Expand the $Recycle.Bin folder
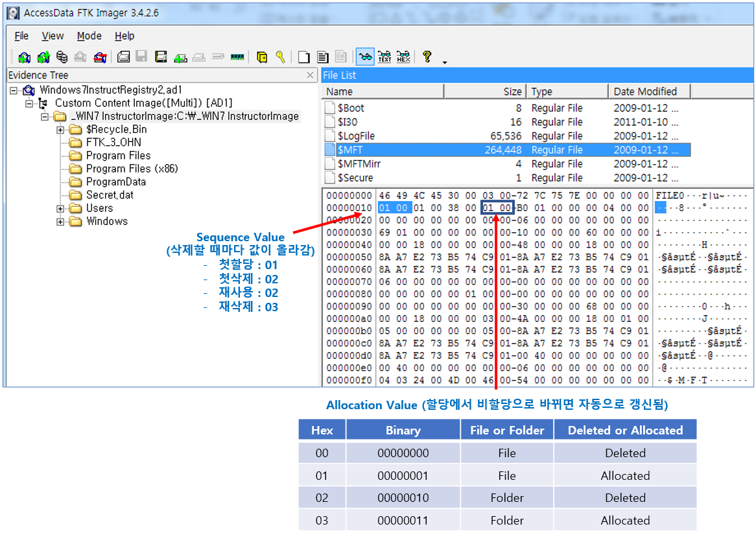The width and height of the screenshot is (756, 533). 60,129
